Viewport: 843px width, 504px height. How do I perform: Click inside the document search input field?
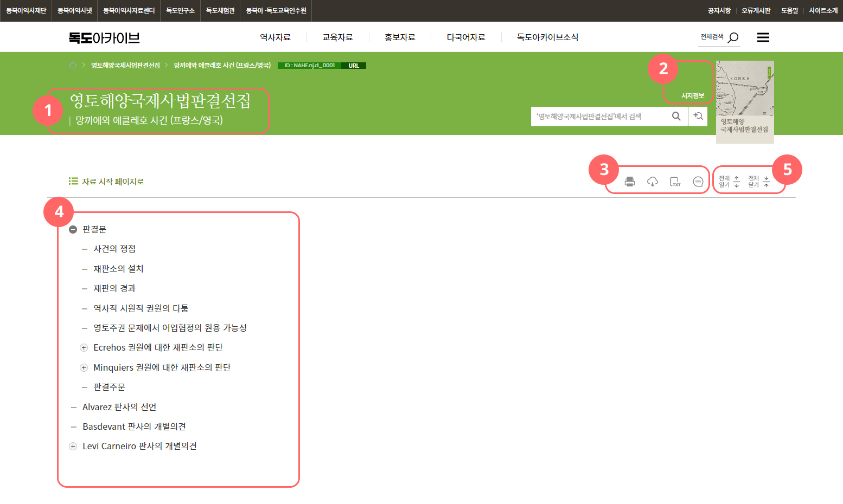pyautogui.click(x=597, y=116)
